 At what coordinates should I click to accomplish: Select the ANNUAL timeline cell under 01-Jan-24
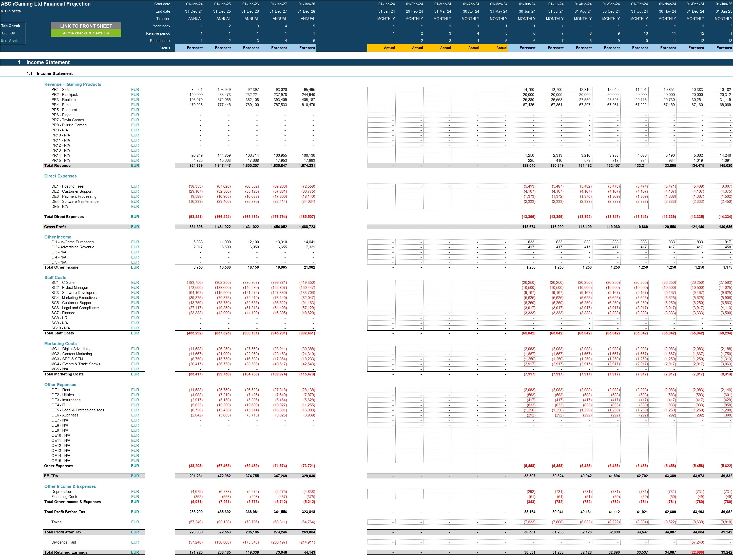(195, 19)
